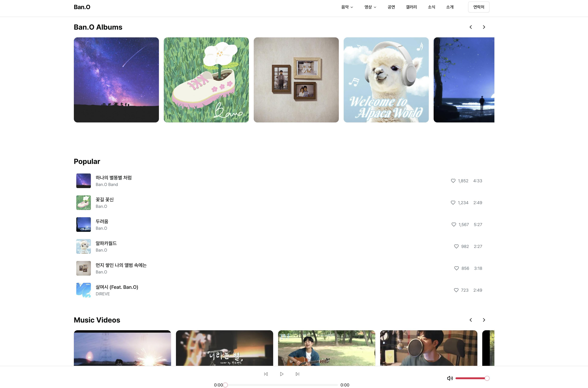Open the Welcome to Alpaca World album
The height and width of the screenshot is (388, 588).
386,80
